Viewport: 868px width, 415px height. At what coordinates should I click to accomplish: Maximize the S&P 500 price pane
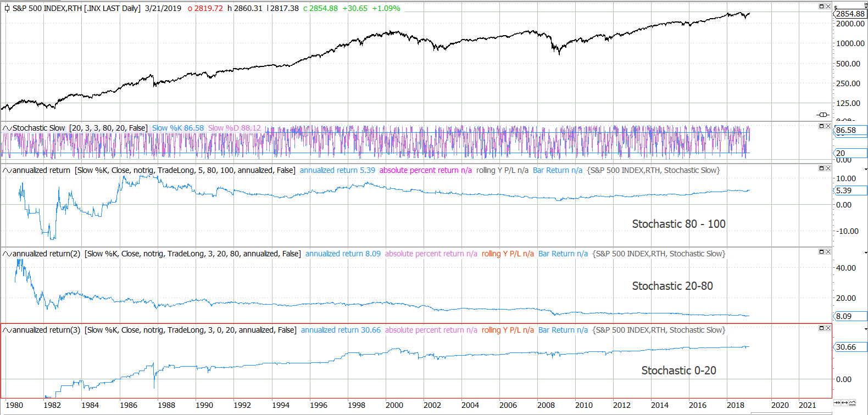click(822, 6)
